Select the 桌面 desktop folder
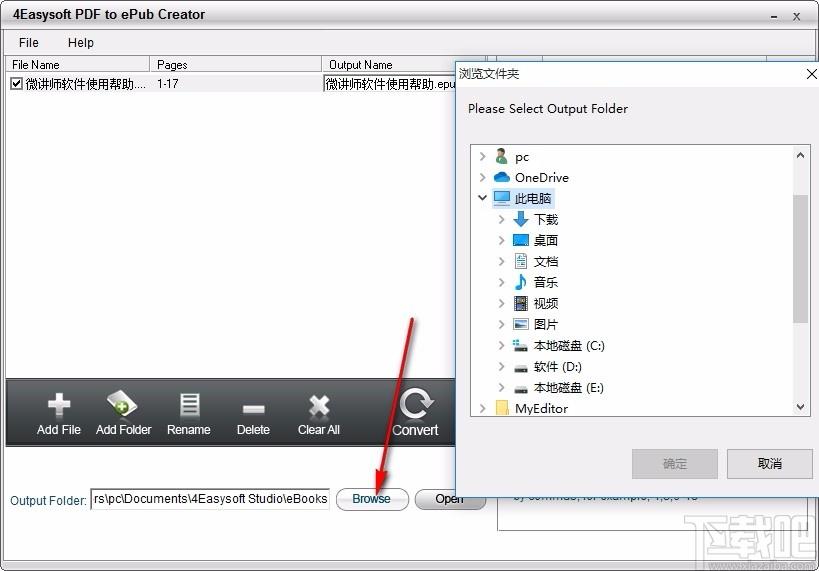 (545, 240)
